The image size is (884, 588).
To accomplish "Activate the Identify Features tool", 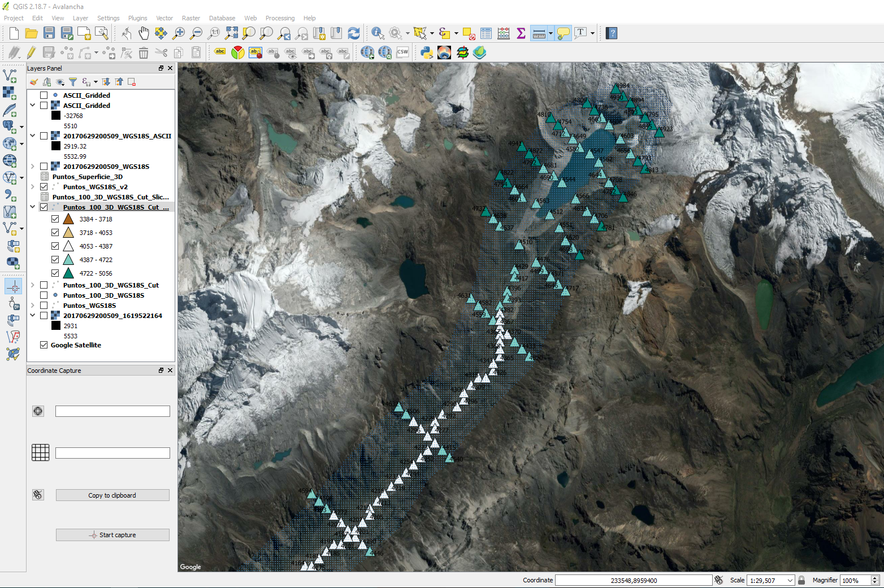I will [378, 33].
